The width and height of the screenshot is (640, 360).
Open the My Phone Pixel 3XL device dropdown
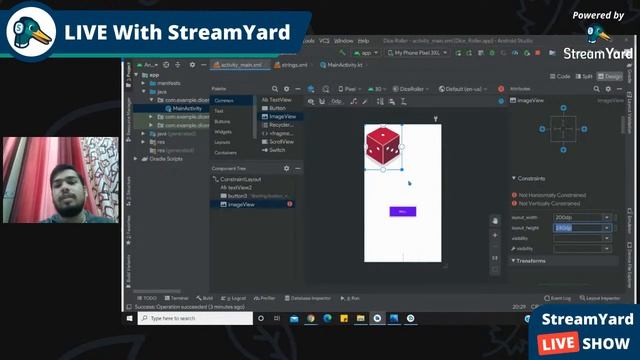click(x=417, y=53)
